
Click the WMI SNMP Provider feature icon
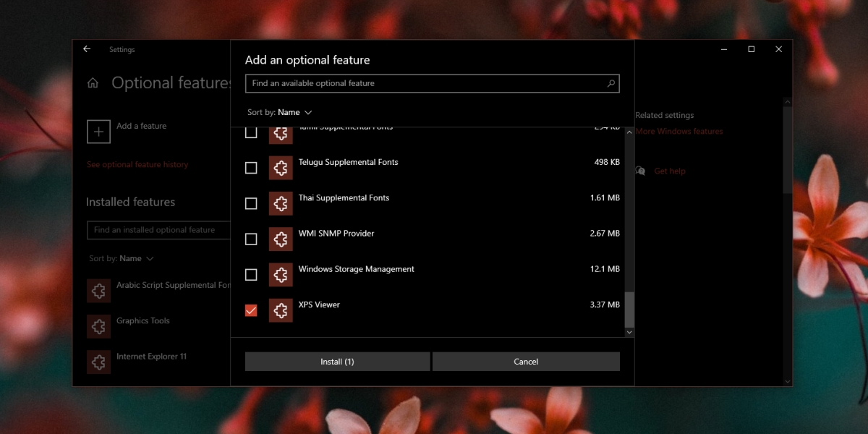tap(281, 239)
